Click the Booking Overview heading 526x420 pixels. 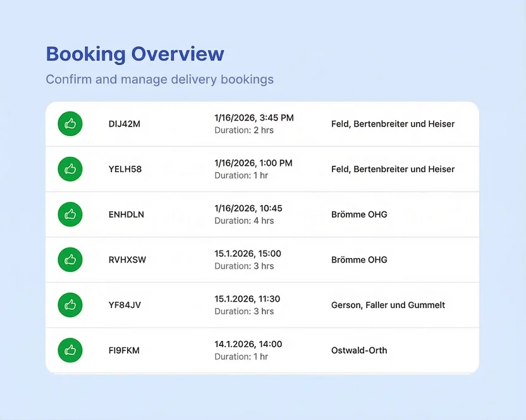(134, 54)
